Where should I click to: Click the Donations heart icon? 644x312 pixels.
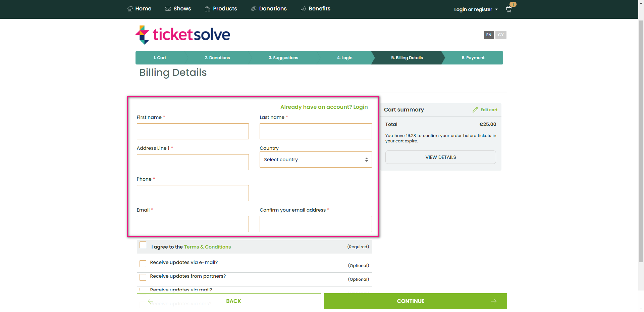pyautogui.click(x=254, y=8)
